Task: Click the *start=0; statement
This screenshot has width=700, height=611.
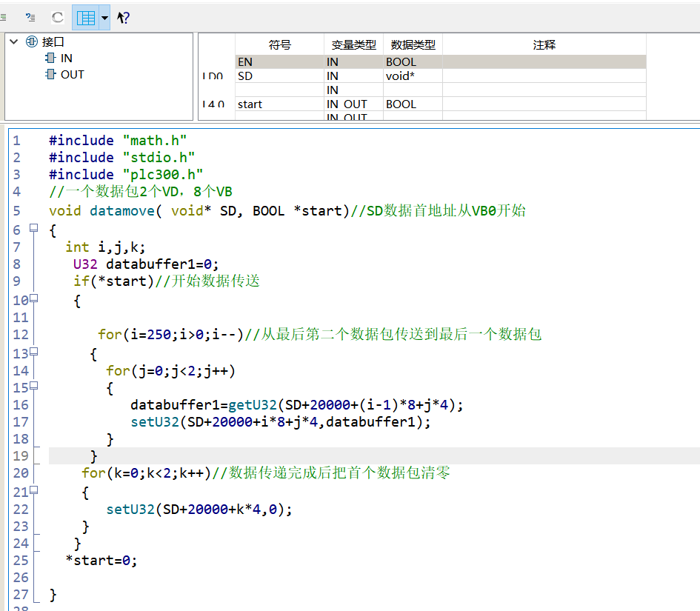Action: [x=101, y=560]
